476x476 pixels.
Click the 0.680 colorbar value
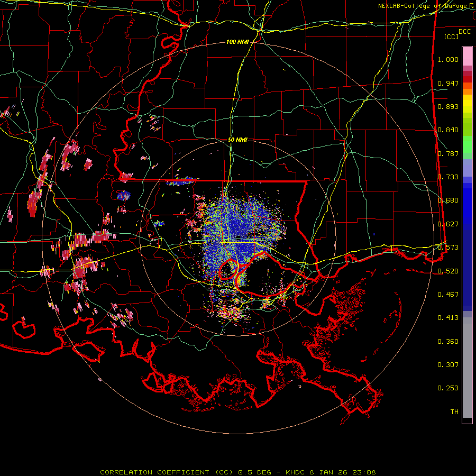448,200
